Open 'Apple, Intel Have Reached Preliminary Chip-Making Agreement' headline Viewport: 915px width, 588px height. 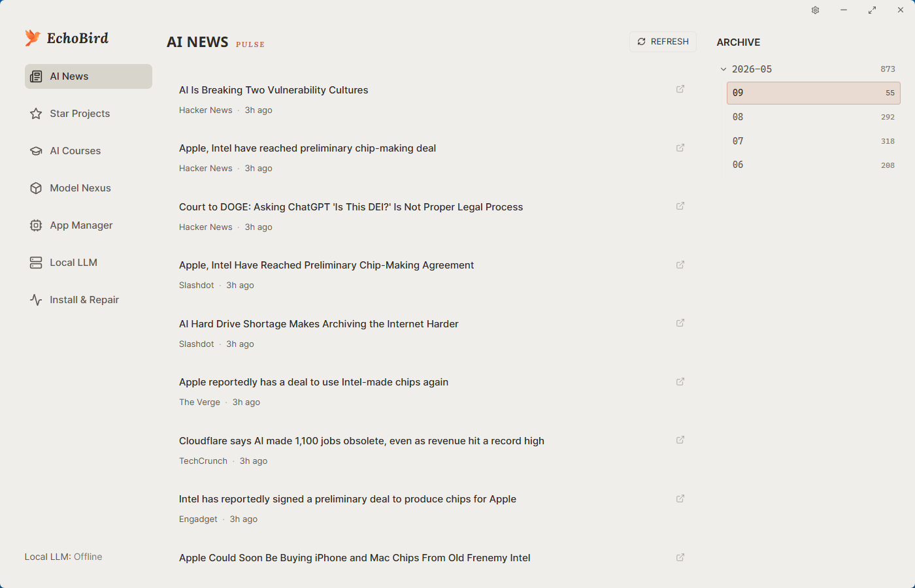click(x=326, y=265)
